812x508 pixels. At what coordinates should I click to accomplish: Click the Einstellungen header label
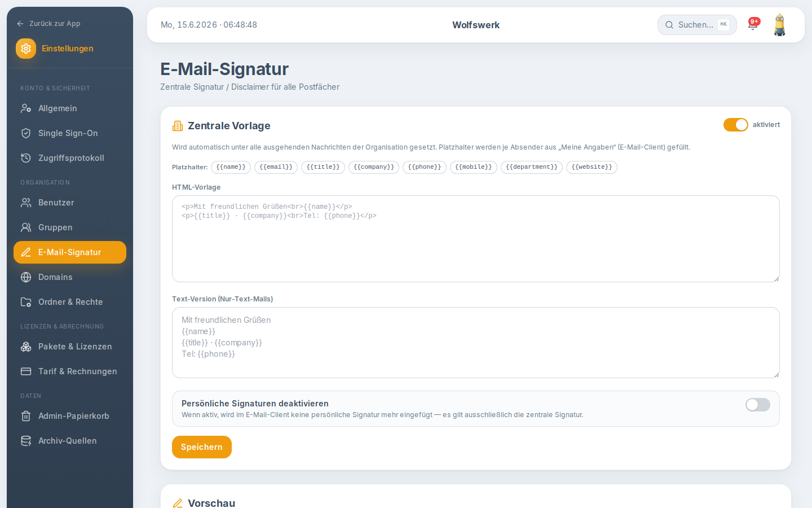click(68, 49)
